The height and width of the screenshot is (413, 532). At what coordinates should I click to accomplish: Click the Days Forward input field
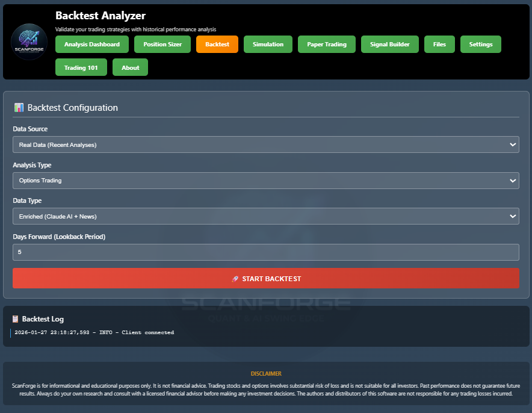pos(266,252)
